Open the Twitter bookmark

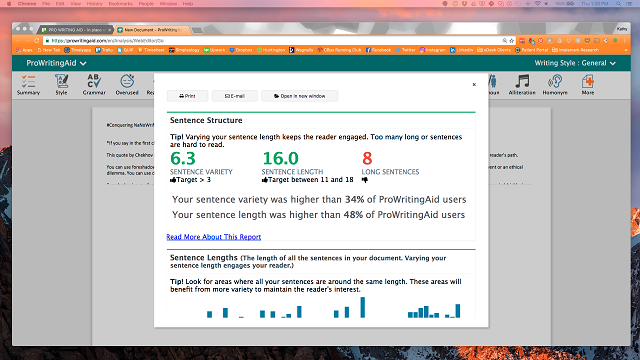[405, 50]
